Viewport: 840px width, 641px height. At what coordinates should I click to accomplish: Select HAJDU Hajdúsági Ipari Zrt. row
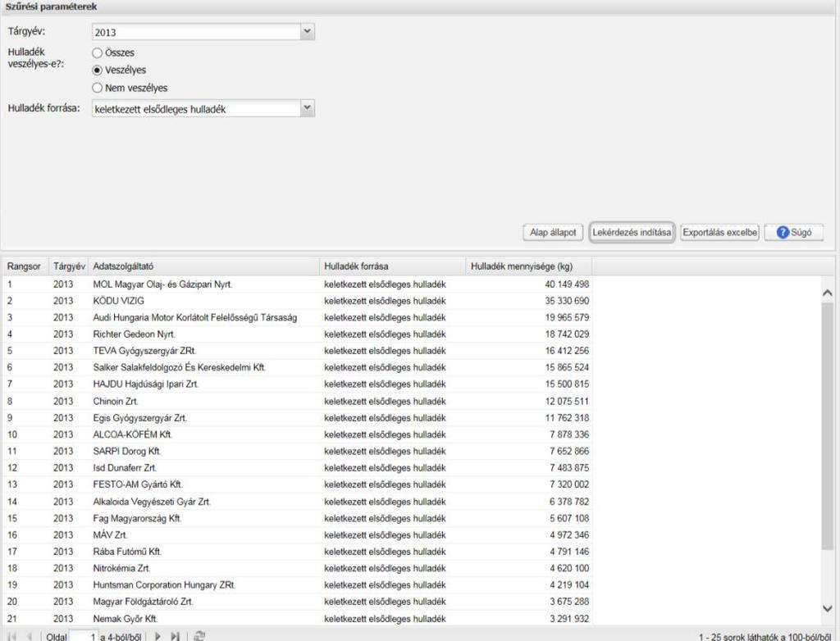(297, 384)
